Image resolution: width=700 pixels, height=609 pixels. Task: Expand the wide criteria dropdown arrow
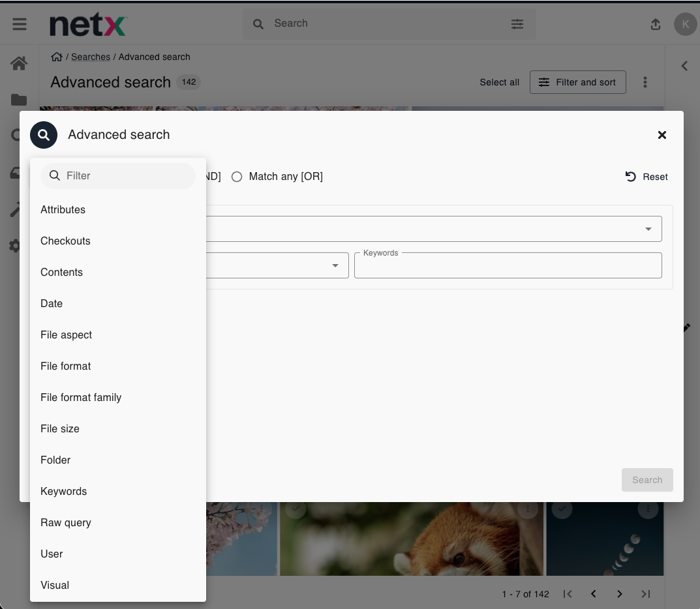coord(648,229)
